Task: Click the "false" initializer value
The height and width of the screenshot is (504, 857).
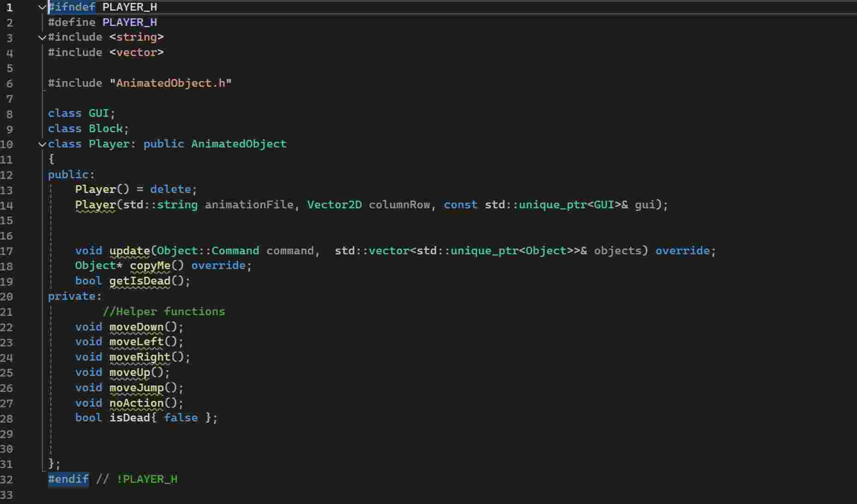Action: tap(181, 418)
